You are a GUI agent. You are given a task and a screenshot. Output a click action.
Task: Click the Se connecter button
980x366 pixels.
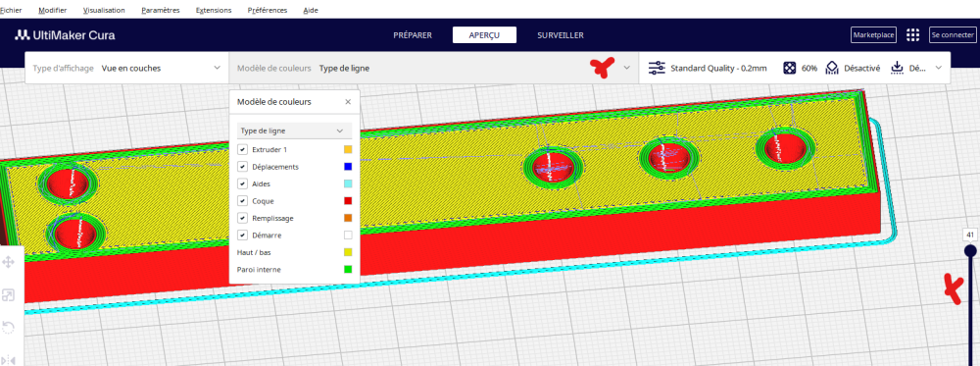pyautogui.click(x=952, y=35)
